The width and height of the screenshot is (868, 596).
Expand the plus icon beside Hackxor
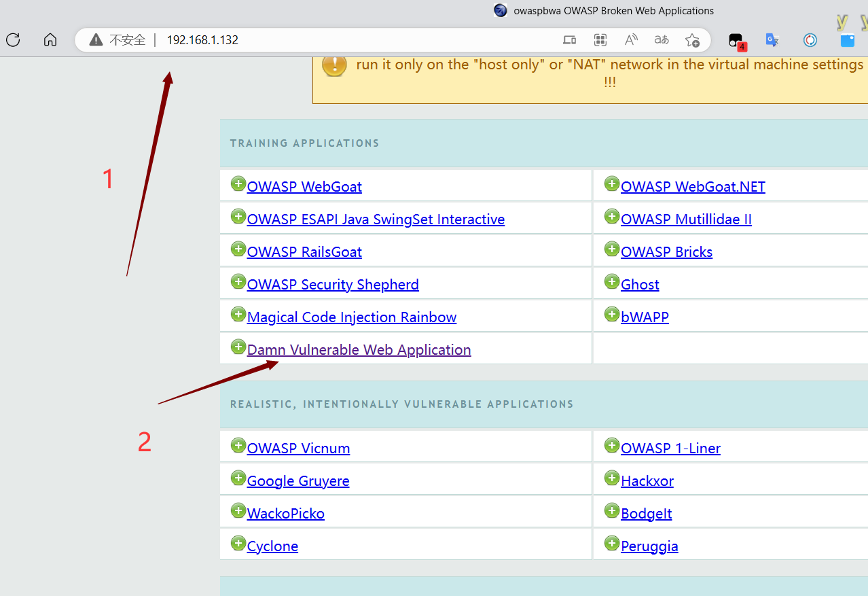click(611, 478)
